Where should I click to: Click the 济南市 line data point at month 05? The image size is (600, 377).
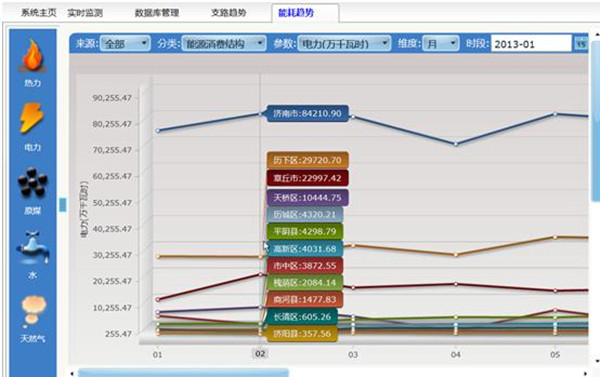(x=555, y=114)
